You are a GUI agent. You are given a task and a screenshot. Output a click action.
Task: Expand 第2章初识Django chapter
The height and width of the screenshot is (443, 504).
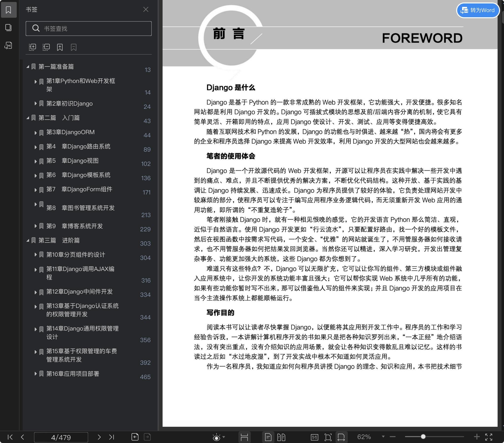[x=35, y=103]
